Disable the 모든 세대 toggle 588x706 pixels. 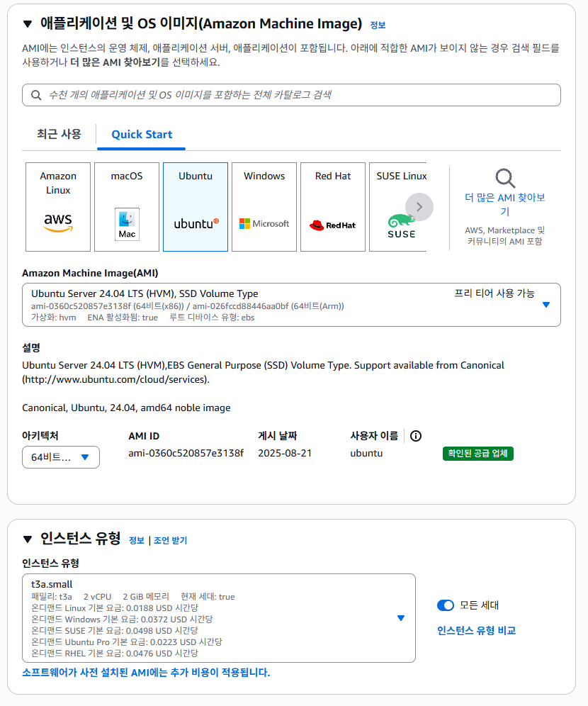coord(446,605)
